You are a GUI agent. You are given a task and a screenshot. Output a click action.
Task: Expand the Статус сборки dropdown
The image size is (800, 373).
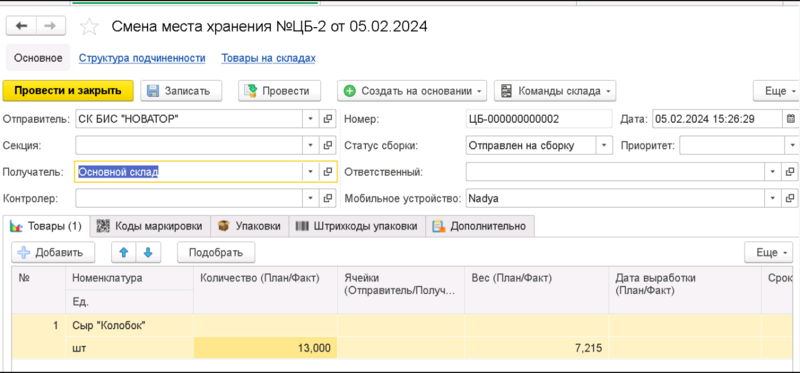click(x=604, y=145)
